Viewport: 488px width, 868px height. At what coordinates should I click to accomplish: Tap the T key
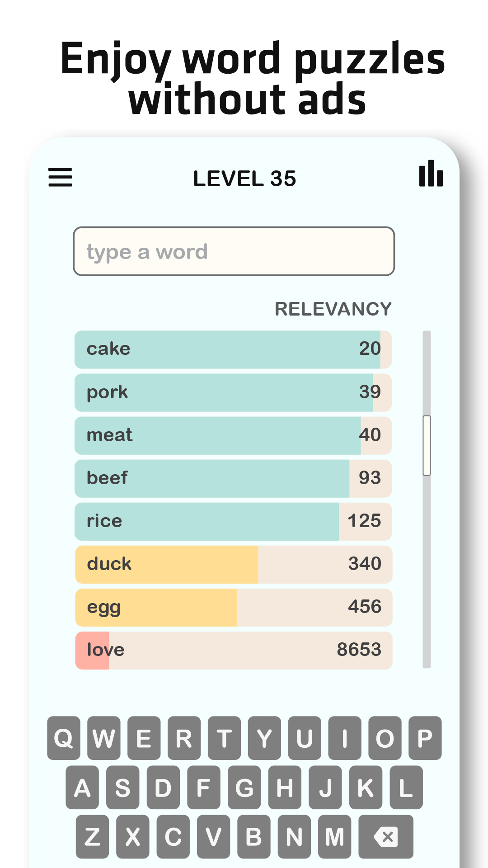[224, 738]
